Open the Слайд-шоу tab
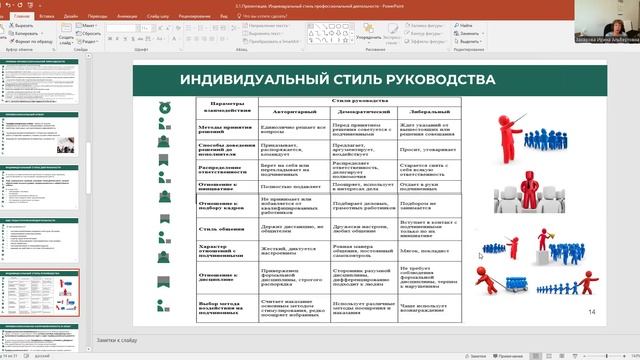The width and height of the screenshot is (640, 360). [158, 16]
